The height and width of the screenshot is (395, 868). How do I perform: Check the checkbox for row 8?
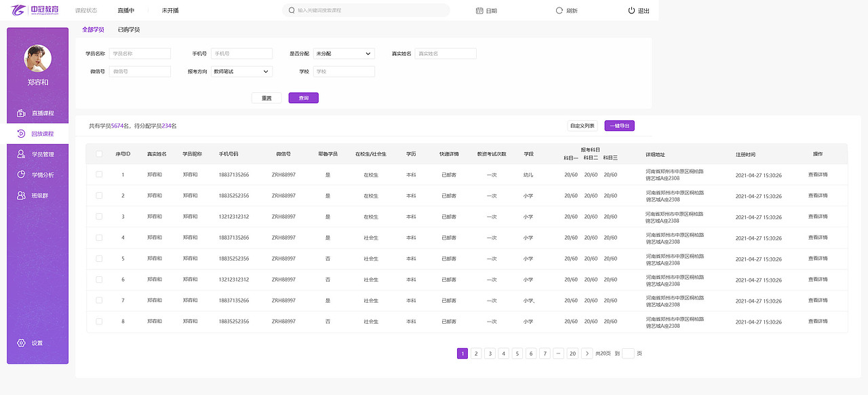click(99, 321)
